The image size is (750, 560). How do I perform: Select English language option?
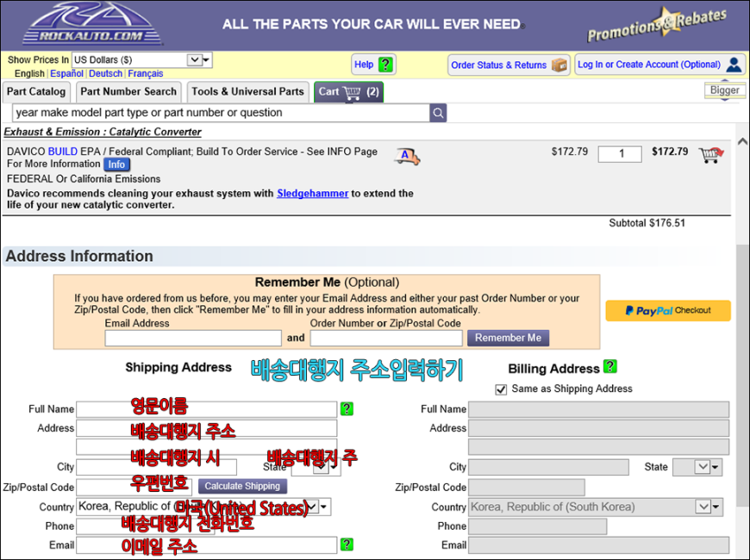tap(29, 73)
